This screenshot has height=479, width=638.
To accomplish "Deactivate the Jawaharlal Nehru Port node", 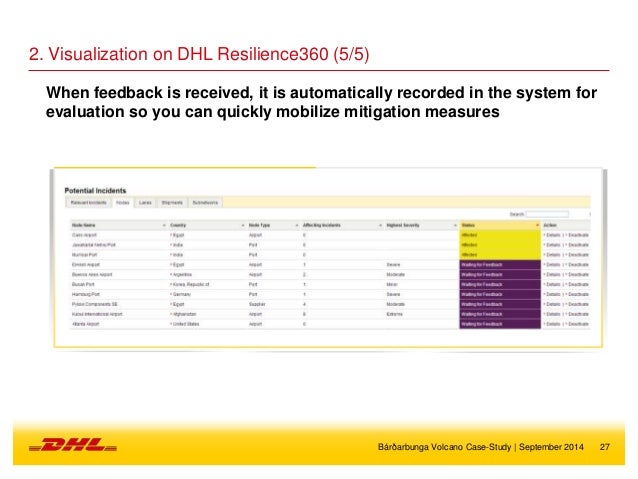I will click(x=577, y=245).
